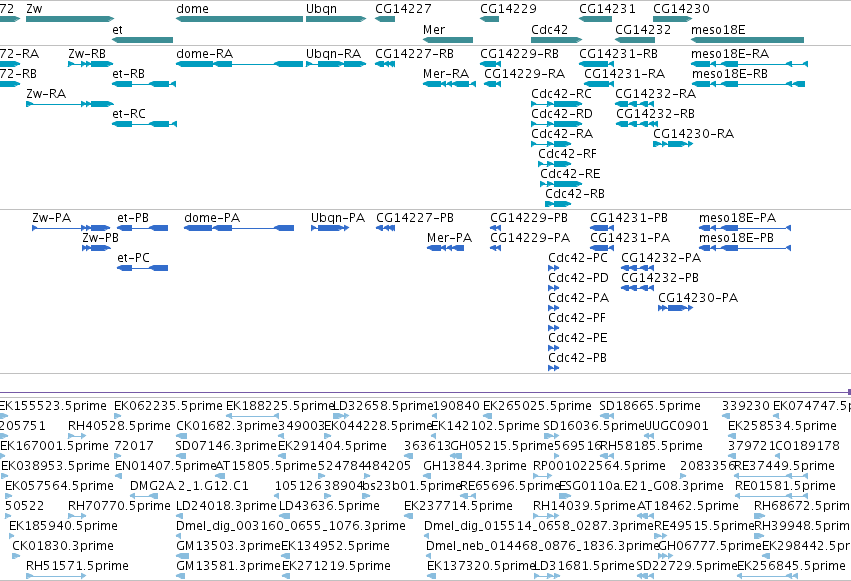Open the EK062235.5prime EST label

(x=168, y=406)
